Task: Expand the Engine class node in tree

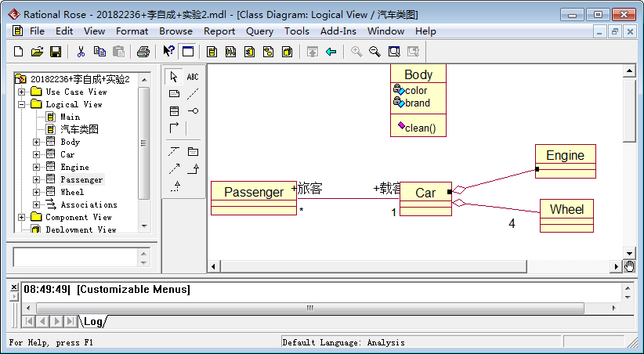Action: (37, 167)
